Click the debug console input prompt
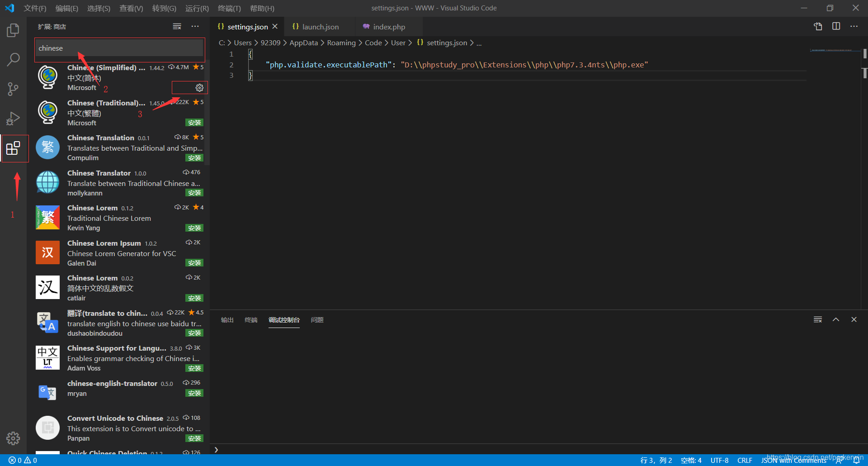Viewport: 868px width, 466px height. pyautogui.click(x=538, y=450)
